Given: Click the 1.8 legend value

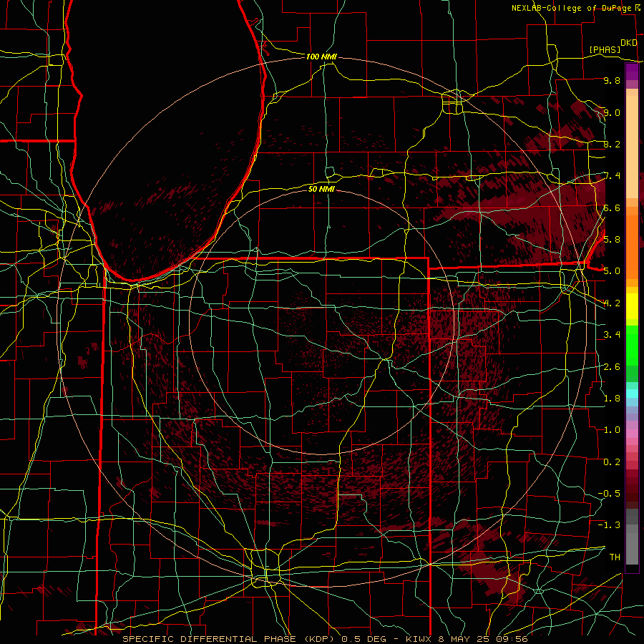Looking at the screenshot, I should click(612, 399).
